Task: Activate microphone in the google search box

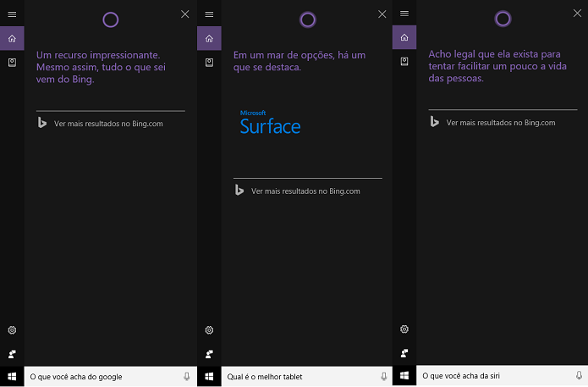Action: point(187,377)
